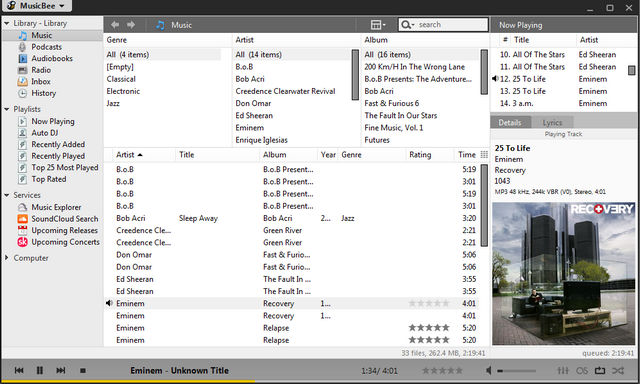Select the Sleep Away track row

coord(292,218)
